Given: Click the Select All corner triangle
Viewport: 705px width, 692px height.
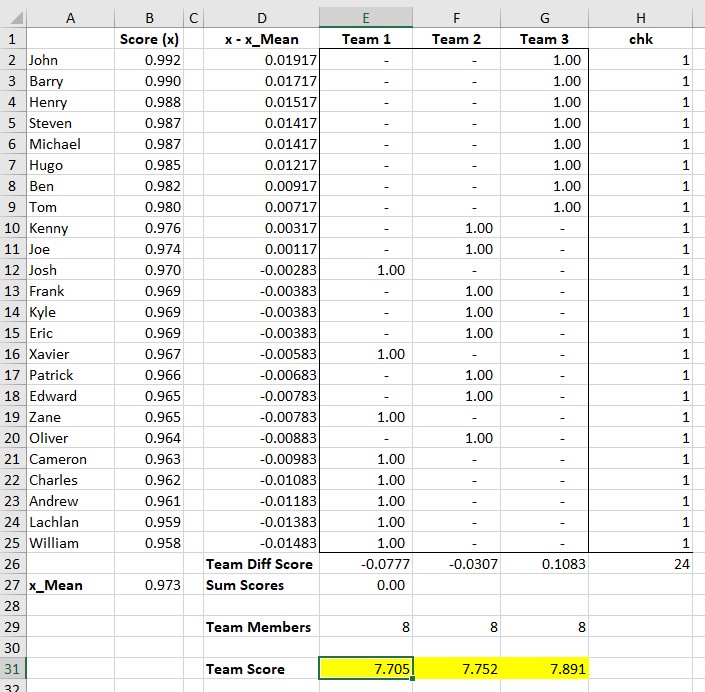Looking at the screenshot, I should point(13,17).
